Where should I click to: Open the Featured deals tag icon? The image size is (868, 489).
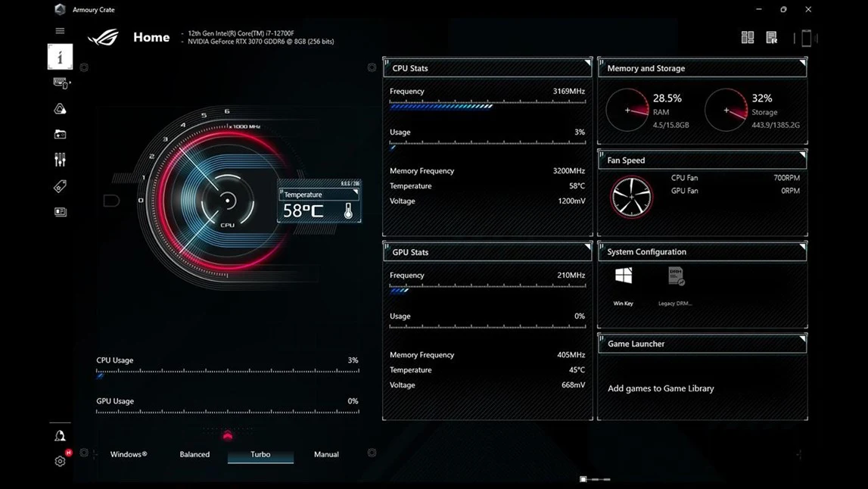[x=60, y=186]
